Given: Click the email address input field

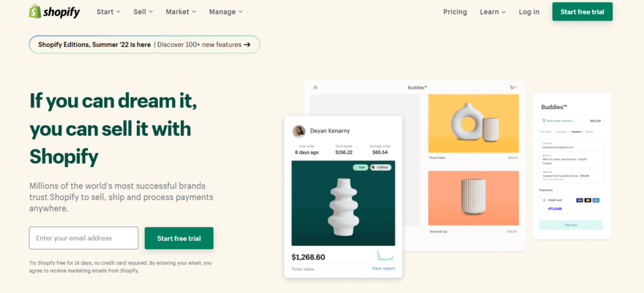Looking at the screenshot, I should 83,238.
